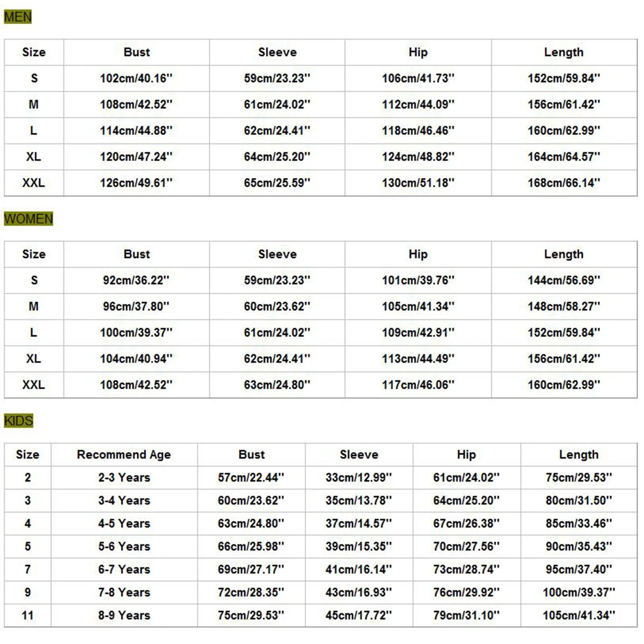
Task: Click the KIDS section heading label
Action: (19, 421)
